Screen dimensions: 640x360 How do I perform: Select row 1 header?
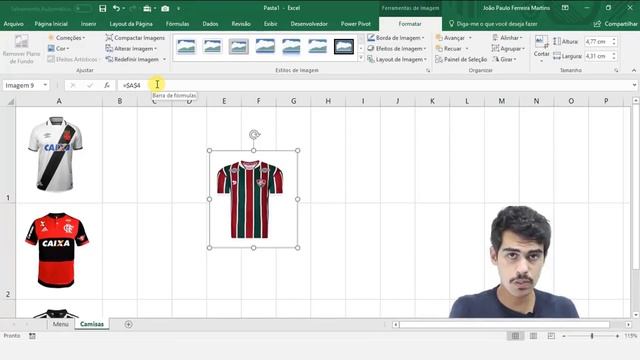click(x=8, y=155)
